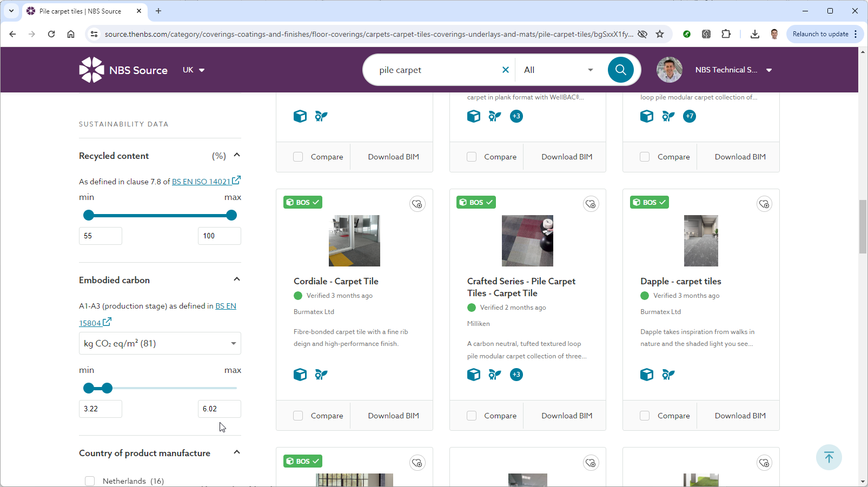The width and height of the screenshot is (868, 487).
Task: Open the Dapple - carpet tiles title
Action: (x=680, y=281)
